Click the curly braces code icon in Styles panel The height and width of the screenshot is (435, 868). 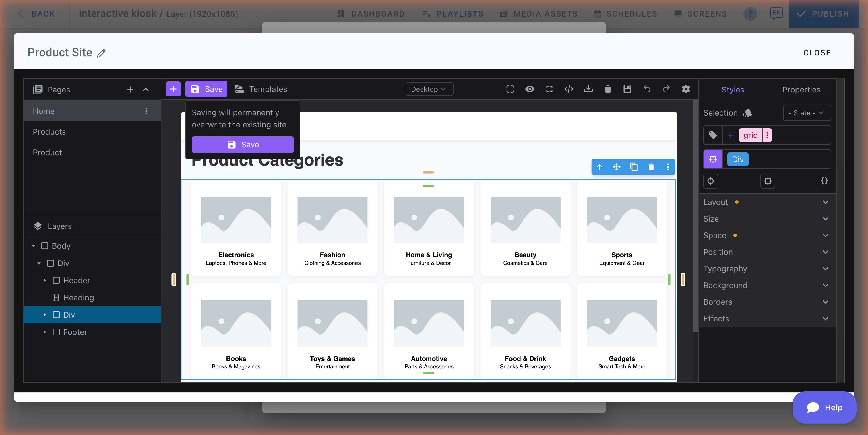825,181
